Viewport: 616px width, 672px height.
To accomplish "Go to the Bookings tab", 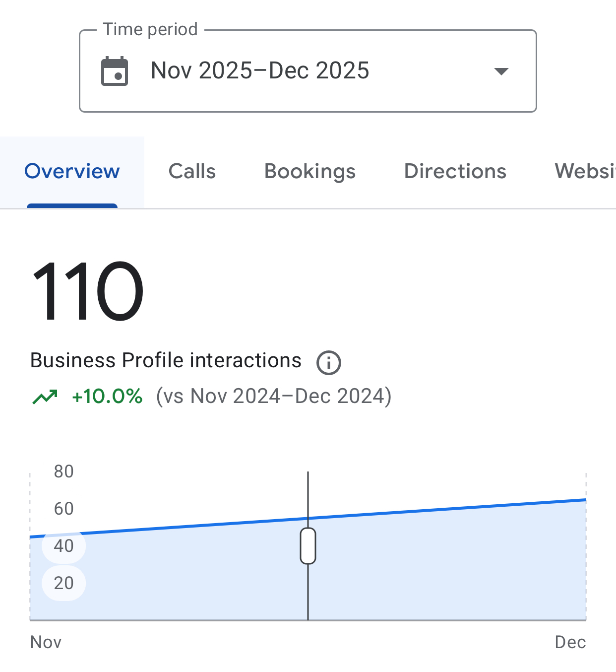I will coord(310,171).
